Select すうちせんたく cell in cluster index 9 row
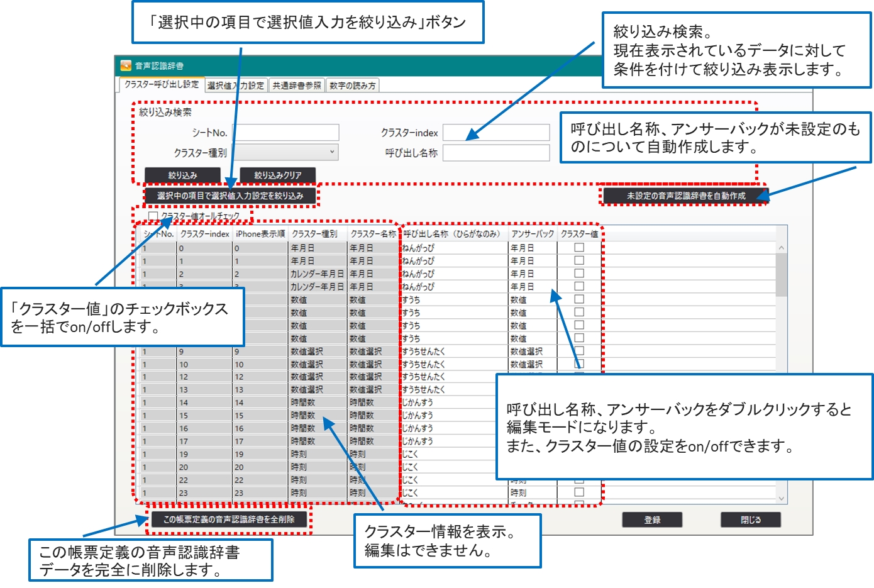 [x=454, y=351]
